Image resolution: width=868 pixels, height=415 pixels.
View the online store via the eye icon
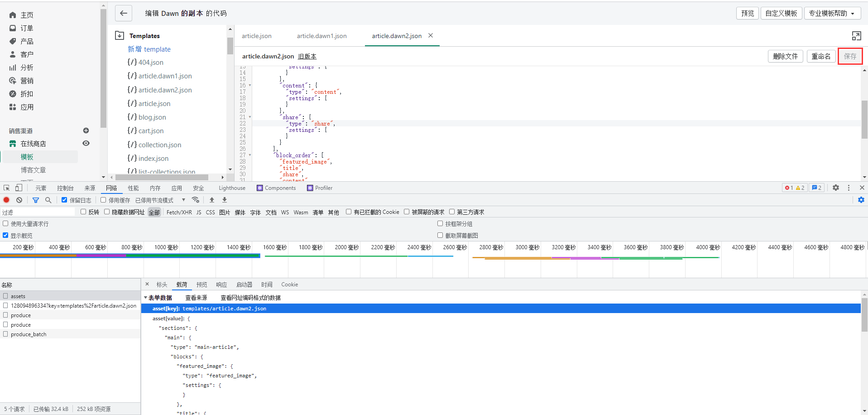(x=86, y=143)
